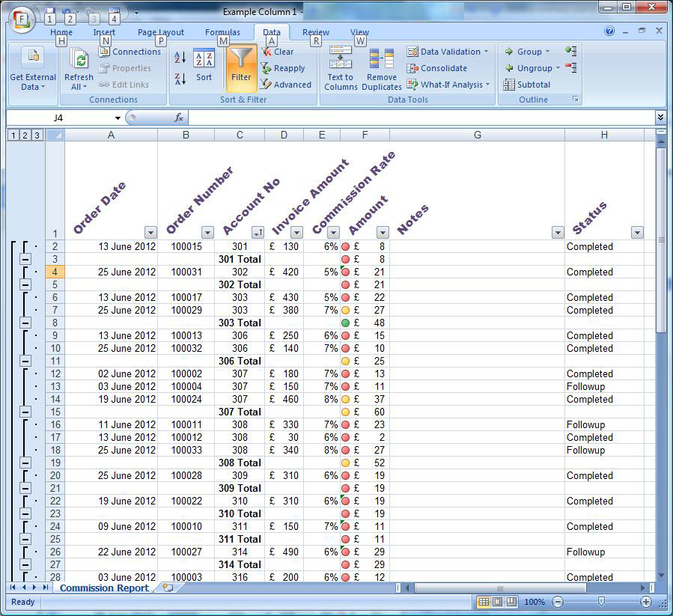
Task: Open the Review ribbon tab
Action: [x=316, y=32]
